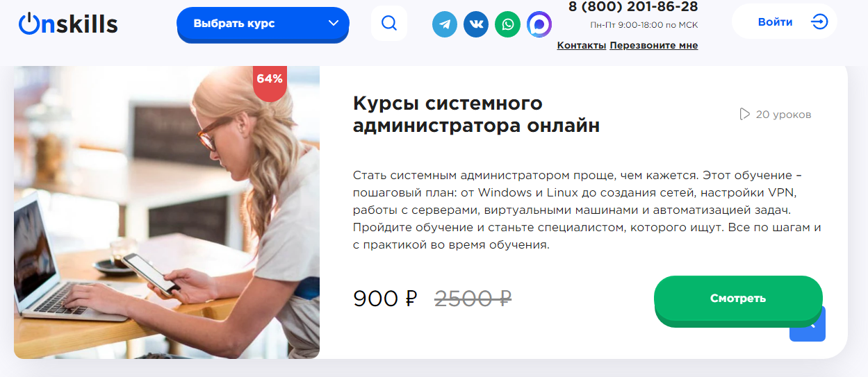This screenshot has width=868, height=377.
Task: Click the crossed-out 2500 ₽ price
Action: (x=473, y=299)
